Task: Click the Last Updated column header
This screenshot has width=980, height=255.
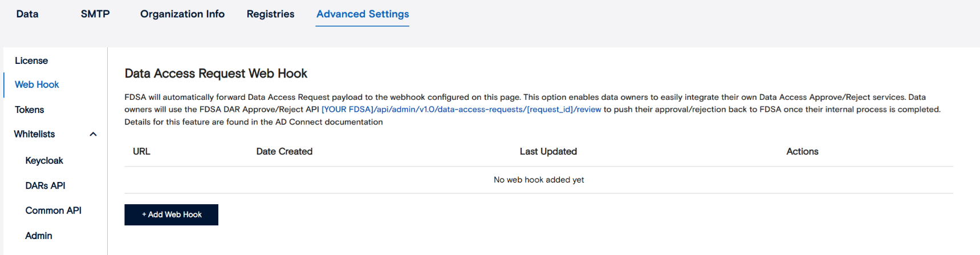Action: pos(548,151)
